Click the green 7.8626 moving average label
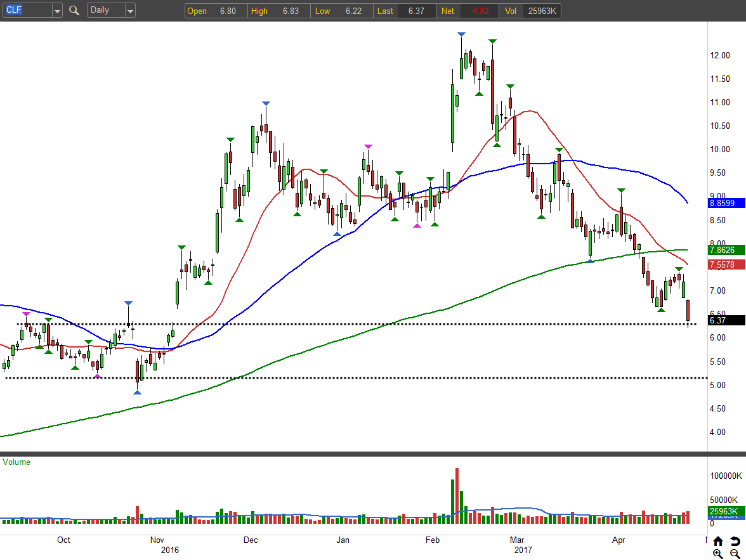 pos(726,250)
